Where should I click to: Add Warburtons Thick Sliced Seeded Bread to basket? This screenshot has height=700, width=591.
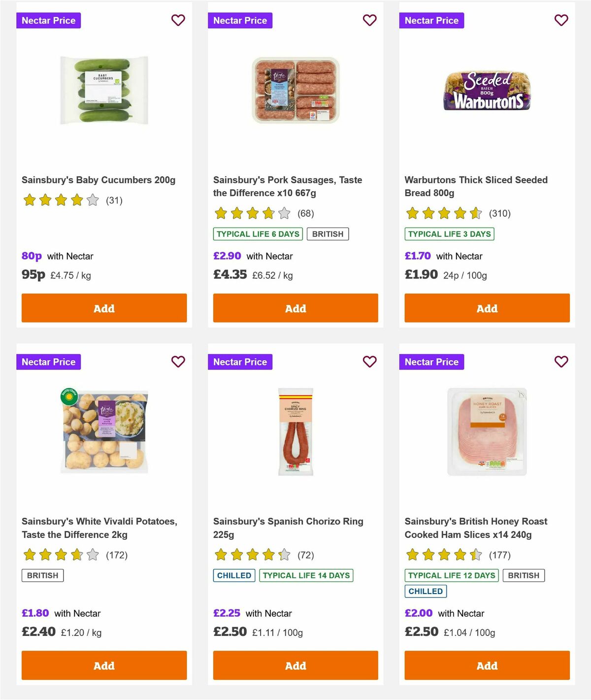pyautogui.click(x=487, y=308)
